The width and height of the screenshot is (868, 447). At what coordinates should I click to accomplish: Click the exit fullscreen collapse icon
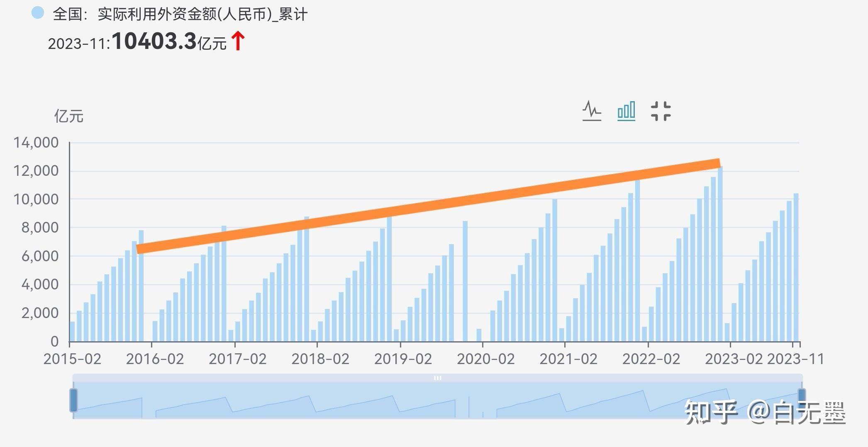[661, 111]
